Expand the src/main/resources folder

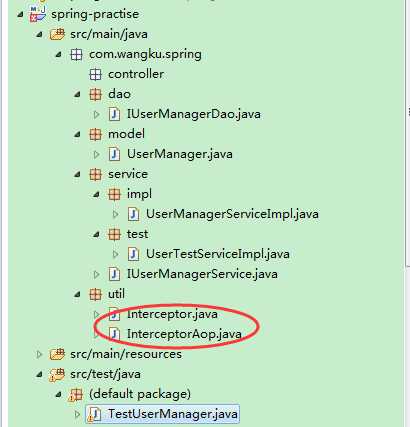point(39,354)
